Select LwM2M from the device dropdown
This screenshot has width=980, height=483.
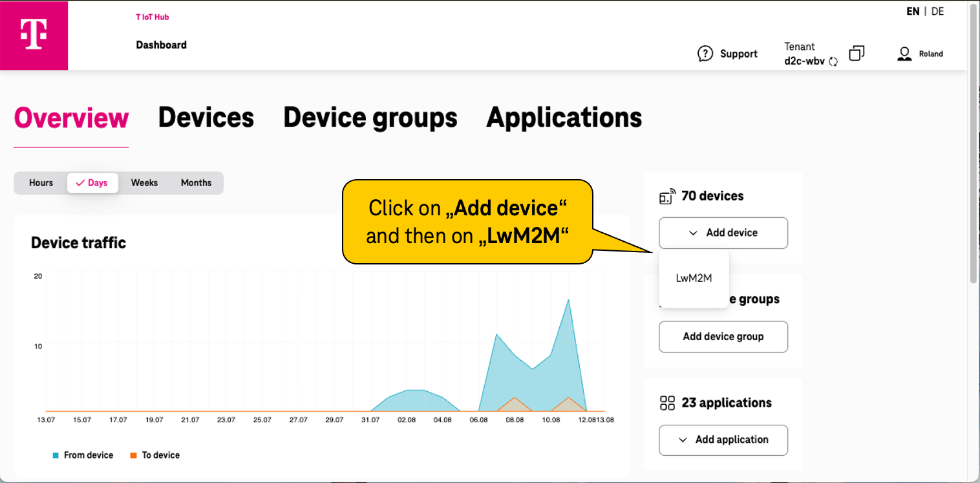pos(694,278)
